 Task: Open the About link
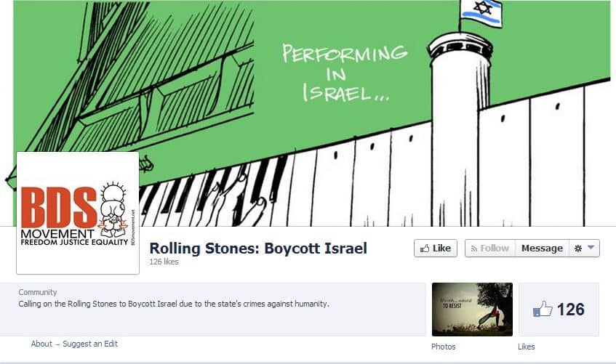[41, 344]
